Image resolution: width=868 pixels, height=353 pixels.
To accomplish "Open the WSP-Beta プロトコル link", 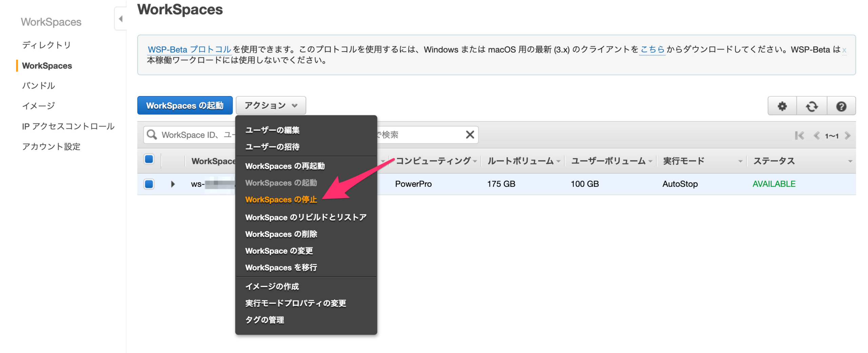I will 189,50.
